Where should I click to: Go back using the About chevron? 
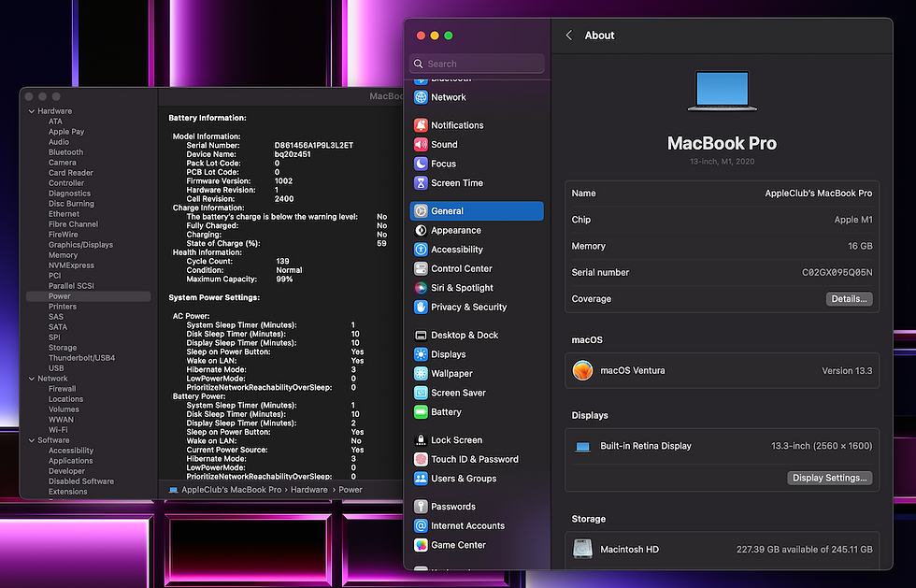pos(569,36)
